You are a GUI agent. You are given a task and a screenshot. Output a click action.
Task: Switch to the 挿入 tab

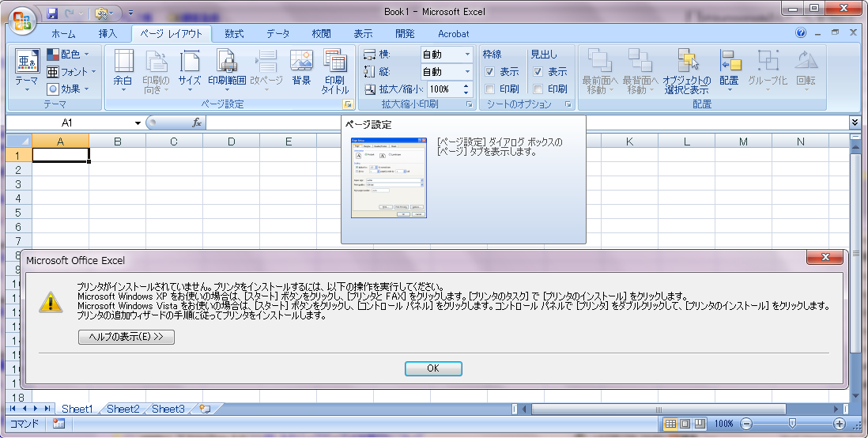tap(108, 34)
